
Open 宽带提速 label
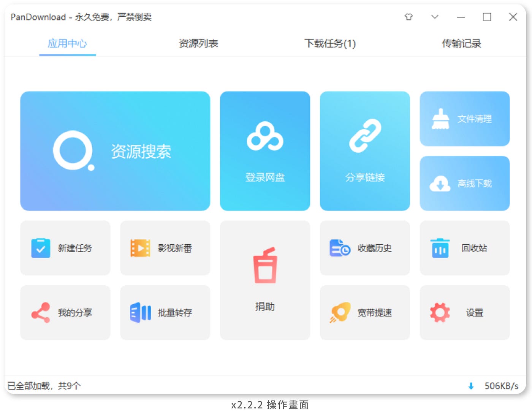[x=374, y=313]
